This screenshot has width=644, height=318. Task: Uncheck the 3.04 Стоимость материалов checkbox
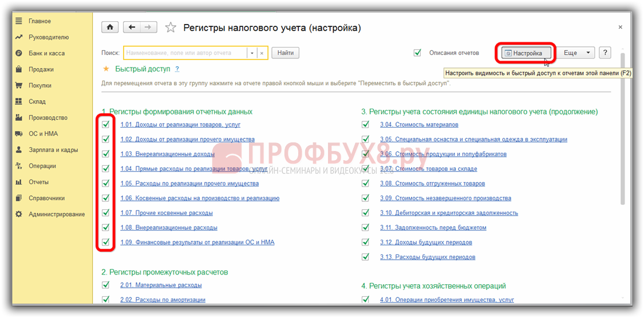[x=365, y=124]
